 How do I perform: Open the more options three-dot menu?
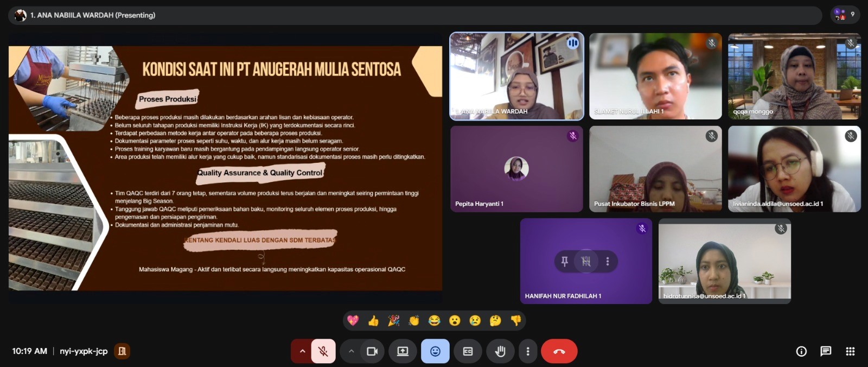(x=528, y=351)
